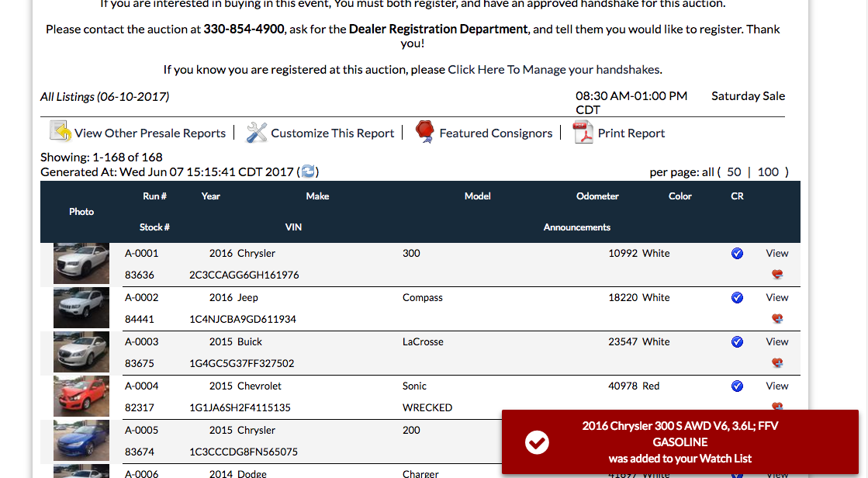
Task: Sort by Color column header
Action: coord(680,196)
